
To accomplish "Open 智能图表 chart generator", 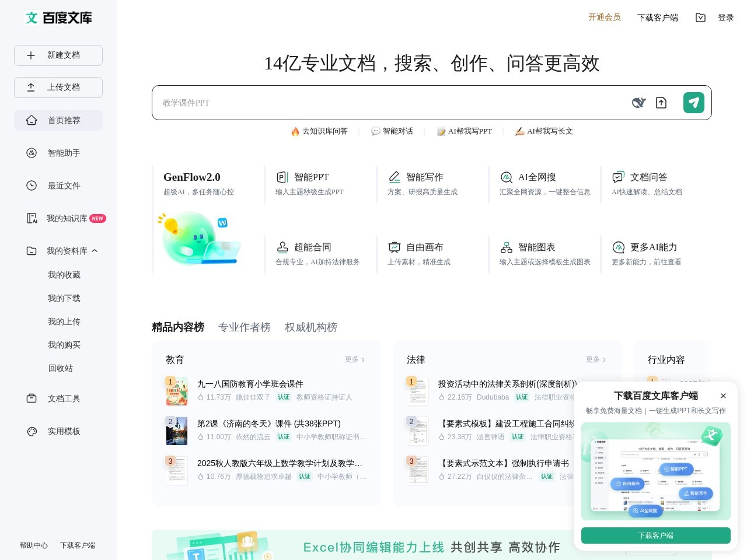I will pos(535,253).
